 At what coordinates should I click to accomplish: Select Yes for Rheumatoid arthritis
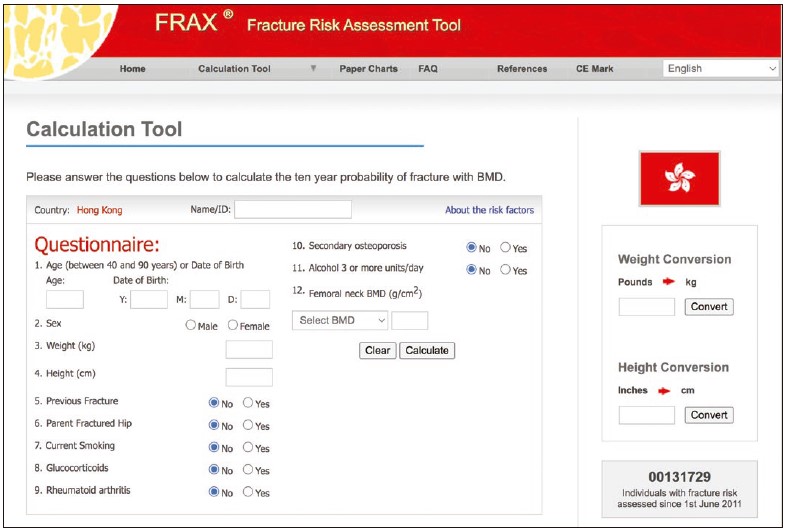tap(248, 492)
